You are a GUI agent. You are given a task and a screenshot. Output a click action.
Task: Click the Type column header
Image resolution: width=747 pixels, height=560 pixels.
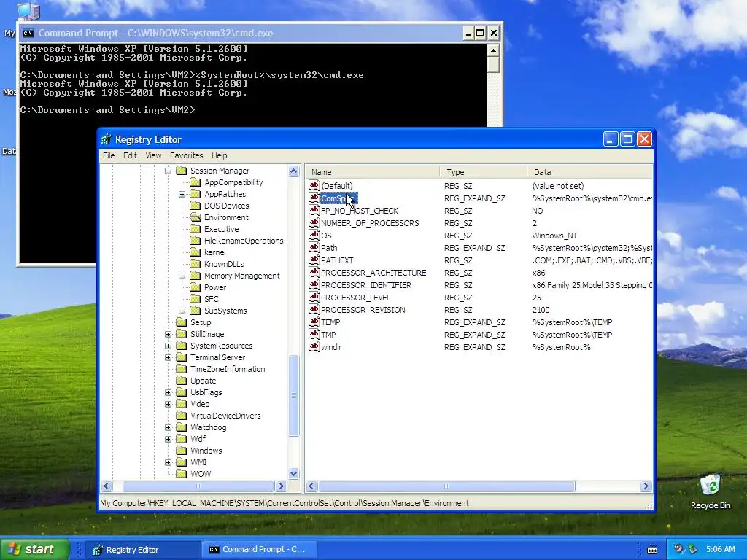tap(483, 172)
